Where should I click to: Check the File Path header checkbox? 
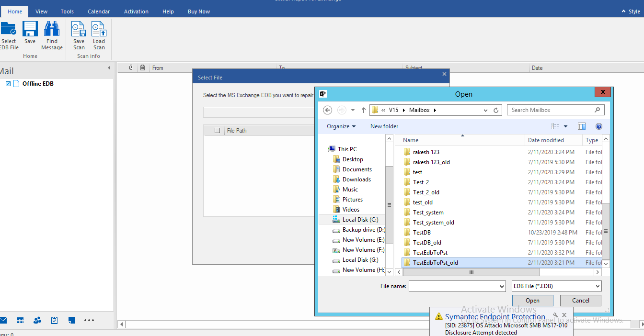pyautogui.click(x=217, y=131)
